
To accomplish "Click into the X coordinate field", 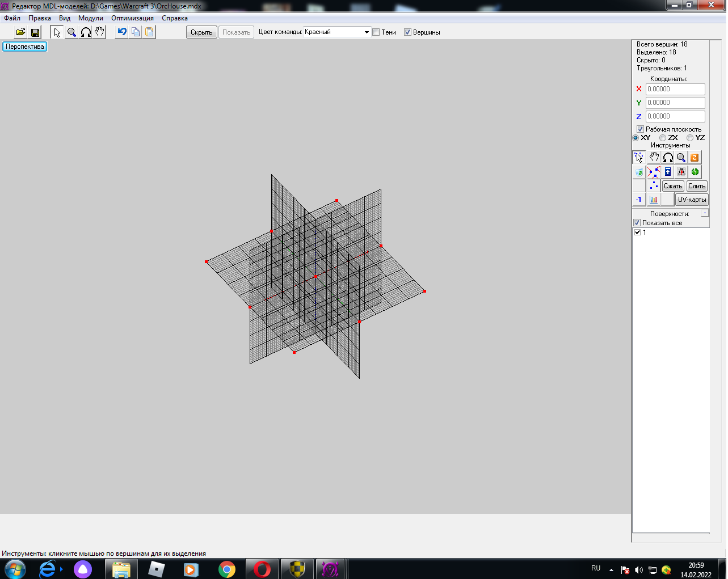I will tap(675, 89).
